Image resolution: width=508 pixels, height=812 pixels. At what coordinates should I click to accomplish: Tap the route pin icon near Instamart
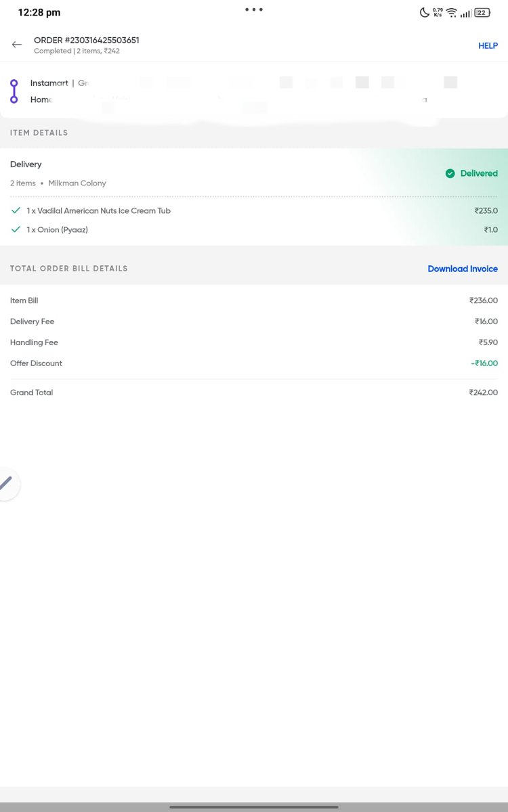click(14, 91)
